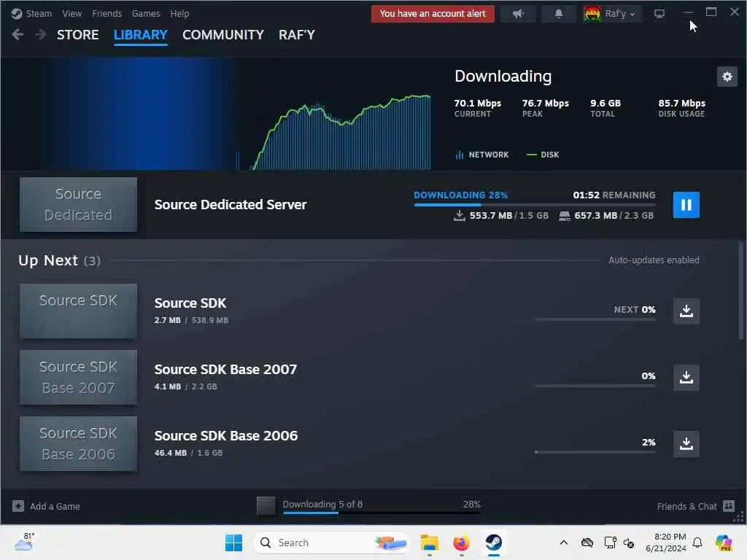Open the Friends menu
747x560 pixels.
(107, 13)
